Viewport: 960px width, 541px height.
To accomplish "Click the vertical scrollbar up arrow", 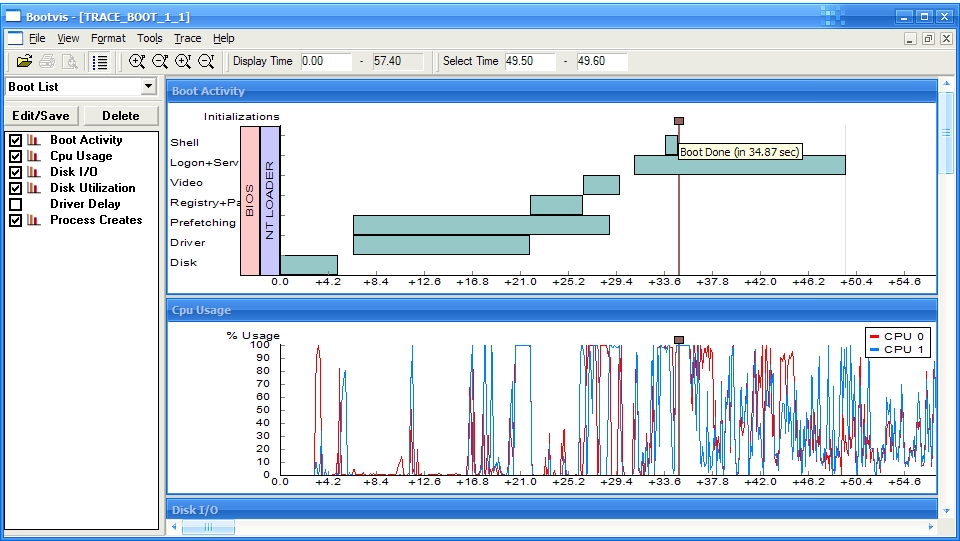I will pyautogui.click(x=947, y=83).
